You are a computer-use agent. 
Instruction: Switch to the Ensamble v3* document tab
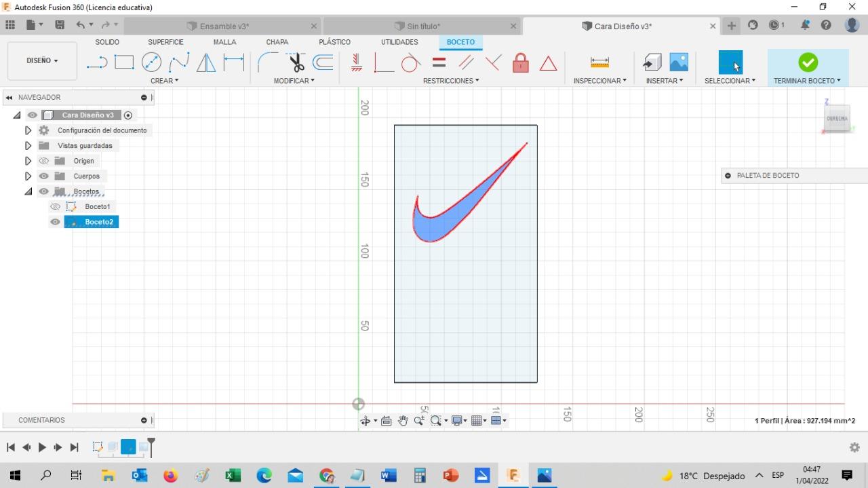coord(223,26)
